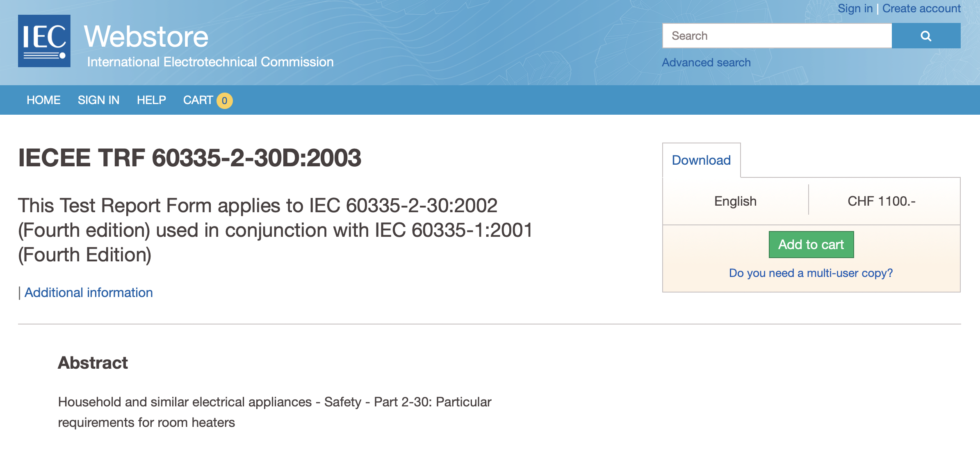Open the CART page
The image size is (980, 449).
pos(198,100)
